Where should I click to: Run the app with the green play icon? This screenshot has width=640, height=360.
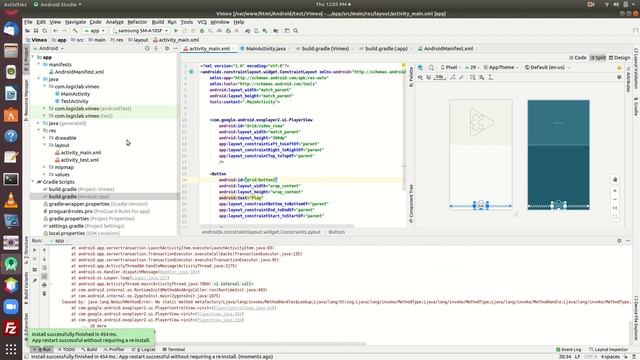(176, 31)
